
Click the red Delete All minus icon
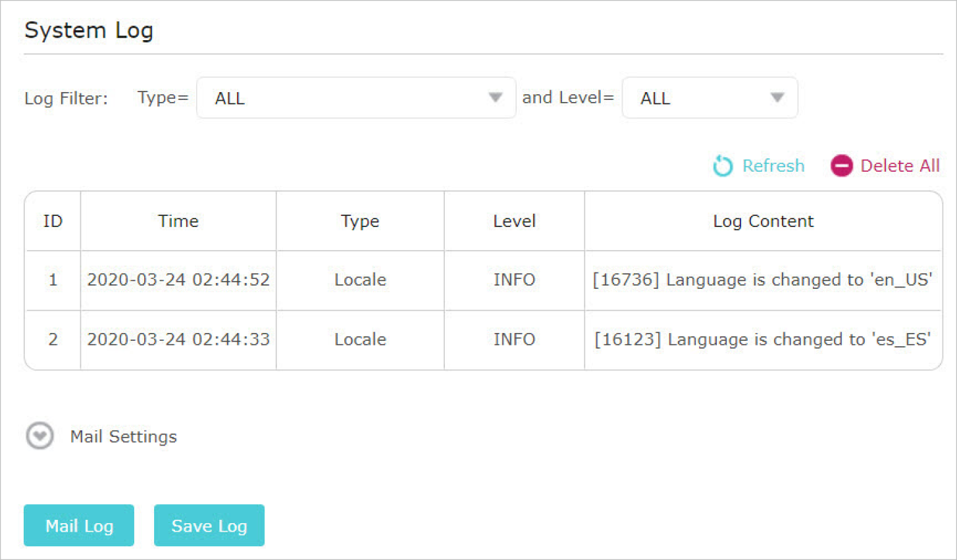click(x=842, y=166)
